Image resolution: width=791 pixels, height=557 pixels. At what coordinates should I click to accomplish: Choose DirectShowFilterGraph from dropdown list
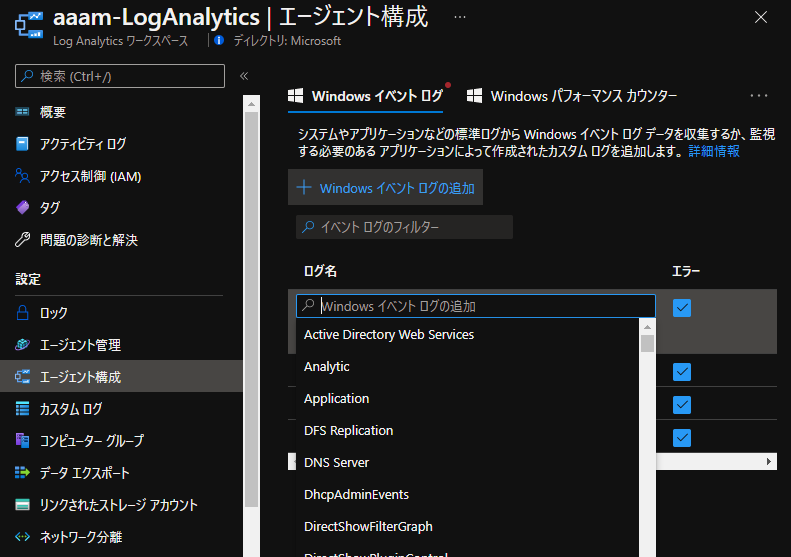[467, 526]
